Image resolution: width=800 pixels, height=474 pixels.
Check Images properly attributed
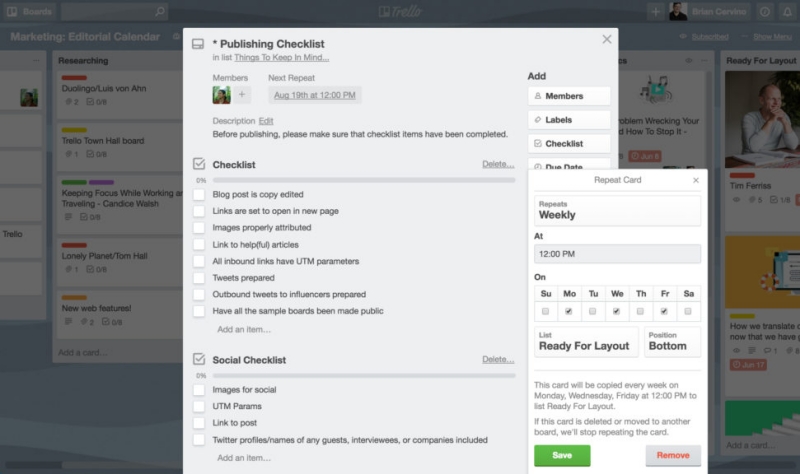click(x=199, y=228)
